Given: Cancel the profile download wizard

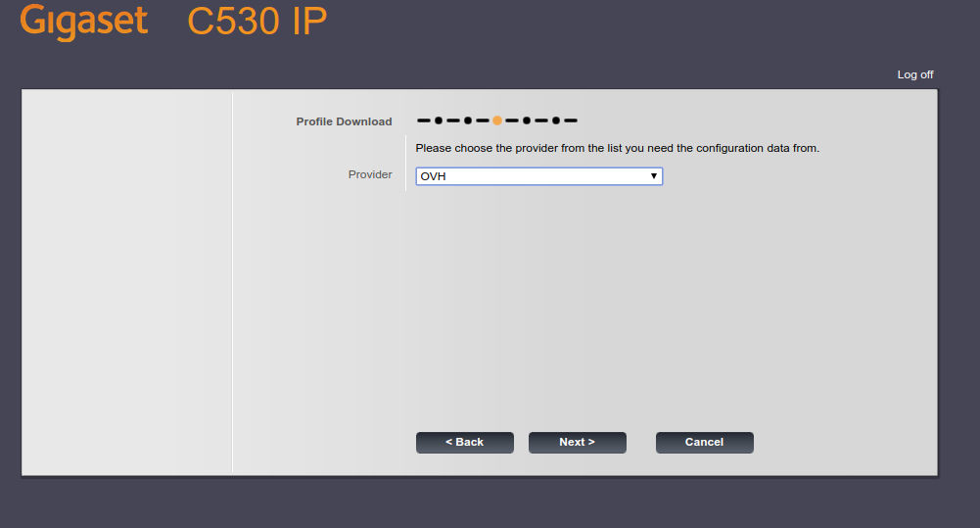Looking at the screenshot, I should click(x=704, y=443).
